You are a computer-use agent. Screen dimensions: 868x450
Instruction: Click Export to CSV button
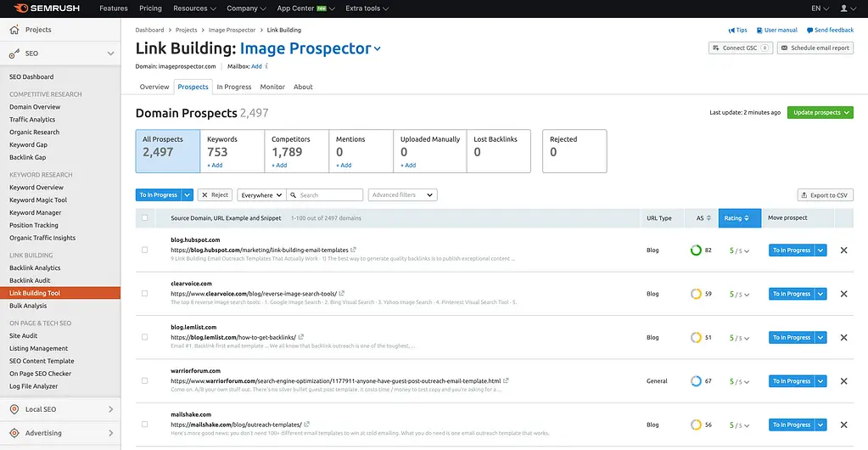825,195
